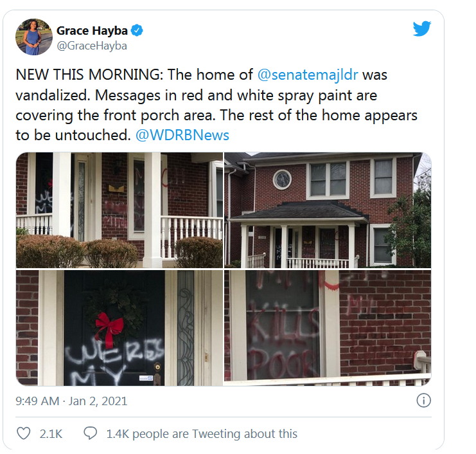Like the tweet with the heart icon
Image resolution: width=476 pixels, height=454 pixels.
[23, 433]
